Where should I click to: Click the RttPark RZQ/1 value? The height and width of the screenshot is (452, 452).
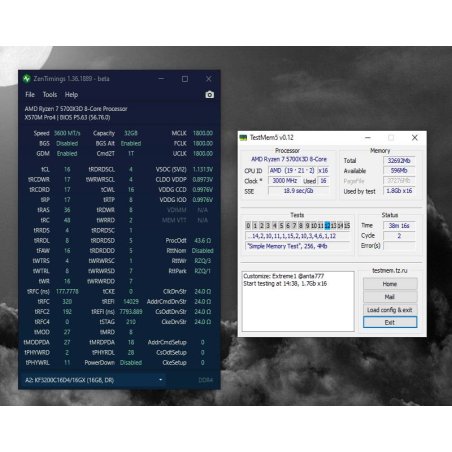point(203,271)
